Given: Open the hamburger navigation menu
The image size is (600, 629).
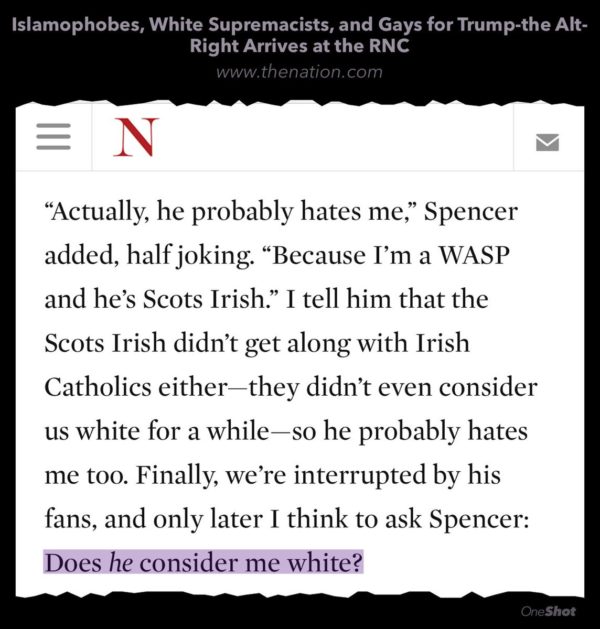Looking at the screenshot, I should [54, 137].
